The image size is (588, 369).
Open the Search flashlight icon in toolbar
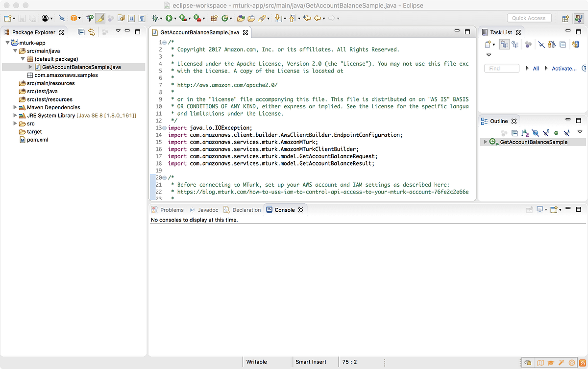pyautogui.click(x=262, y=18)
